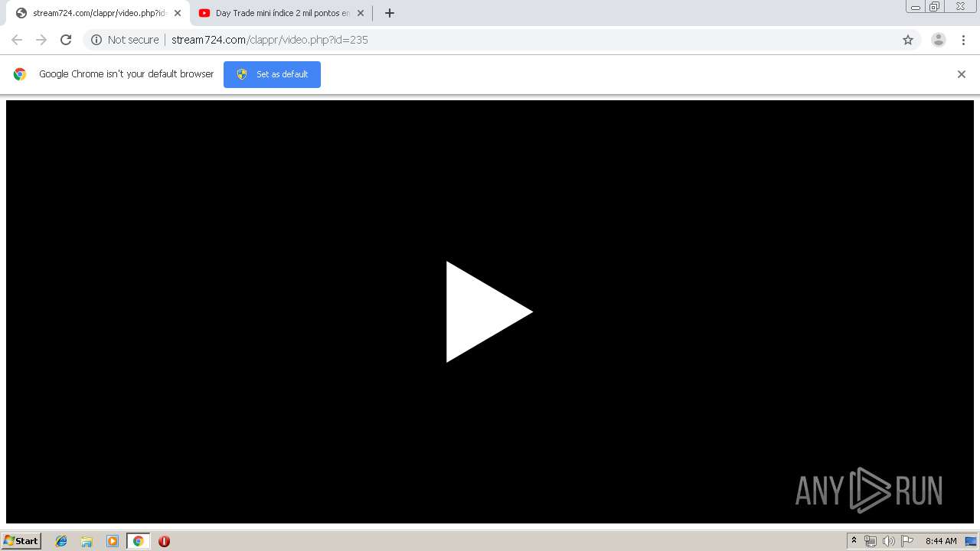The height and width of the screenshot is (551, 980).
Task: Open the Chrome profile avatar menu
Action: click(939, 40)
